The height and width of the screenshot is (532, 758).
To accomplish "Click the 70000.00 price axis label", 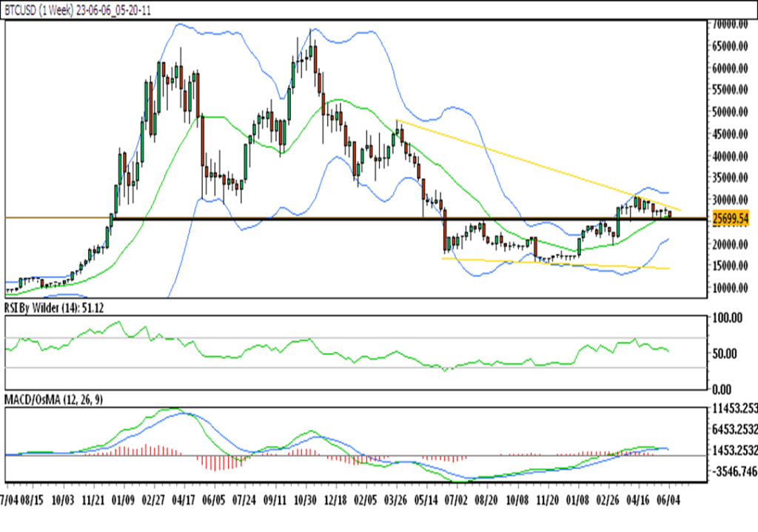I will tap(730, 24).
